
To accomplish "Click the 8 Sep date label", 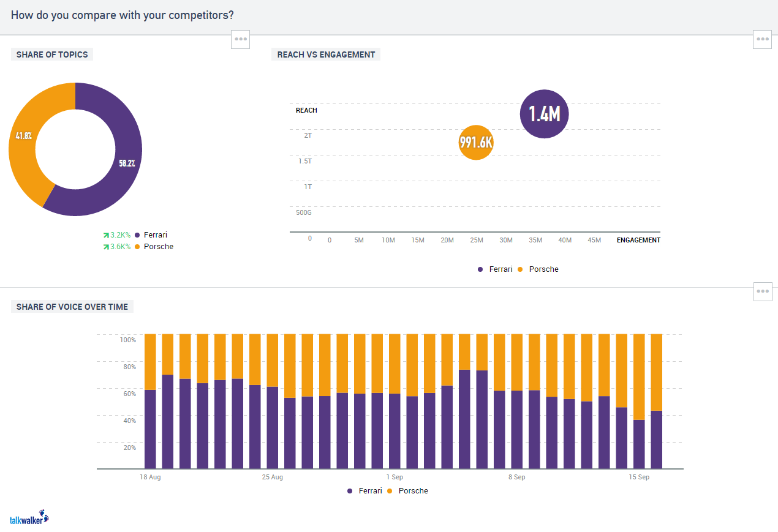I will pos(517,478).
